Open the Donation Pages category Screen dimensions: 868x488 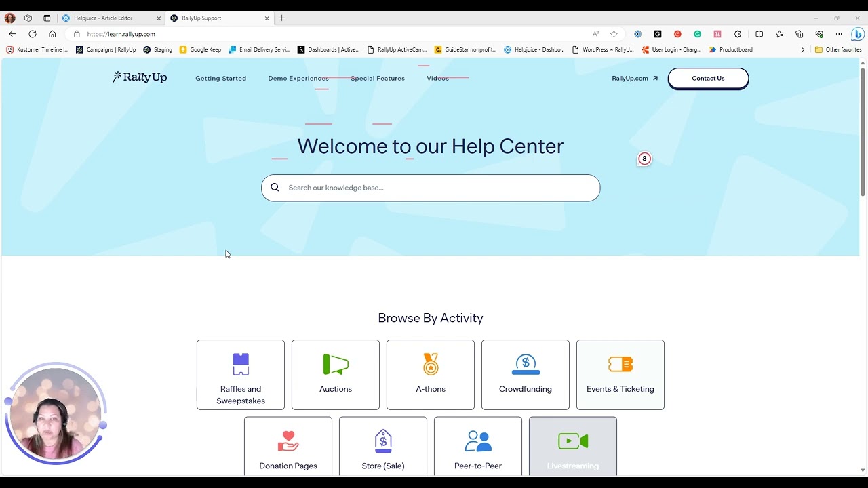coord(288,446)
